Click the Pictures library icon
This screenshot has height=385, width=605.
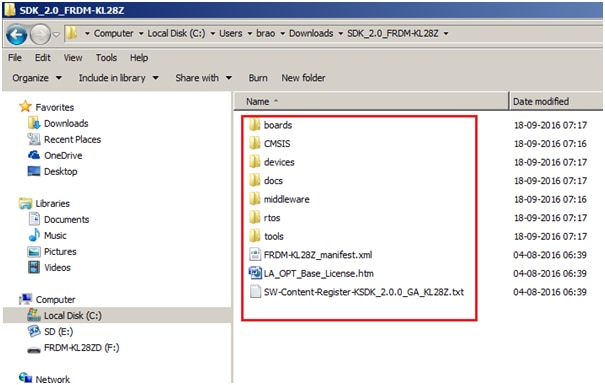pos(34,252)
